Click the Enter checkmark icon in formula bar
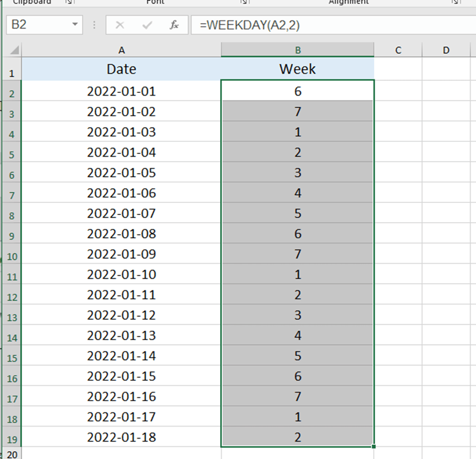This screenshot has height=459, width=476. [147, 25]
